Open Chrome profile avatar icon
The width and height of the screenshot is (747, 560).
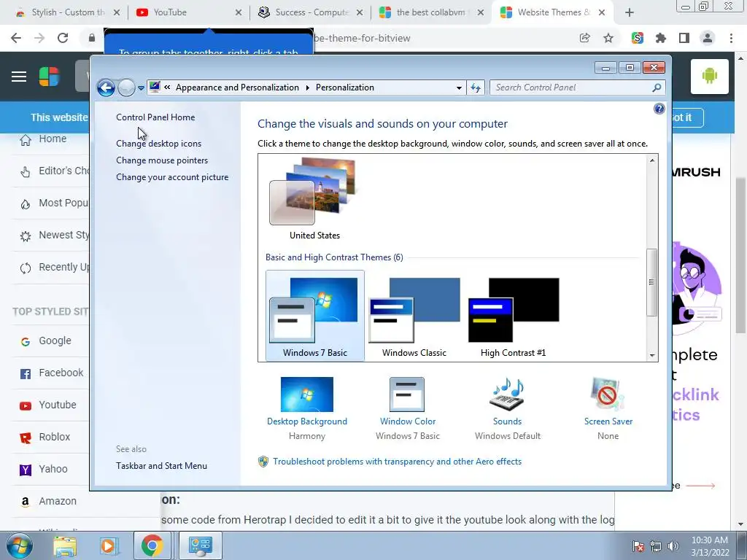pyautogui.click(x=708, y=38)
